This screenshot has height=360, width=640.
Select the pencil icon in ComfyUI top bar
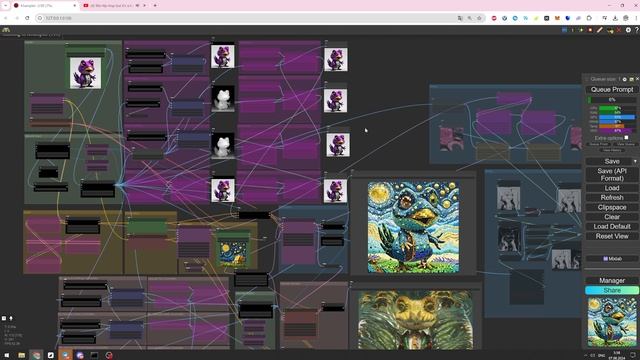click(x=600, y=30)
